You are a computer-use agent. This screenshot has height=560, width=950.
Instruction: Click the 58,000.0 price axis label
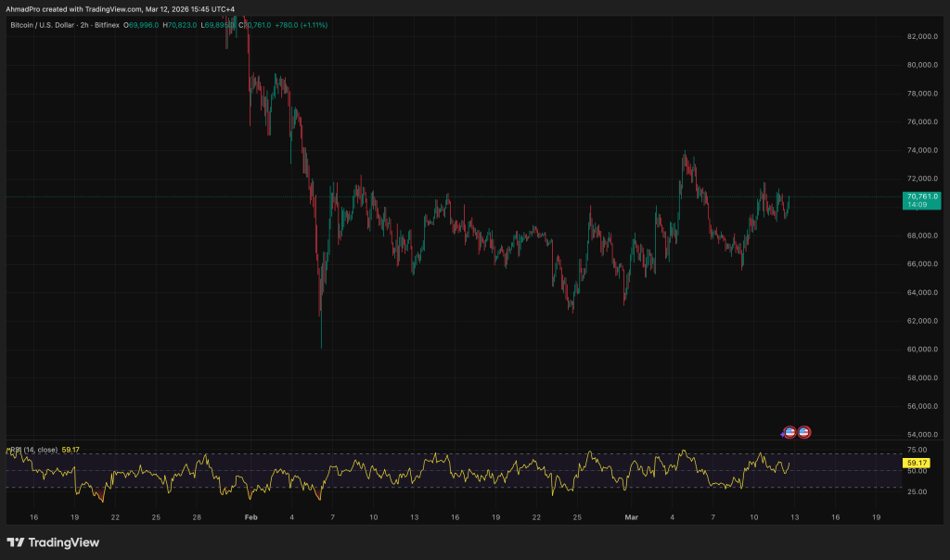click(x=922, y=378)
